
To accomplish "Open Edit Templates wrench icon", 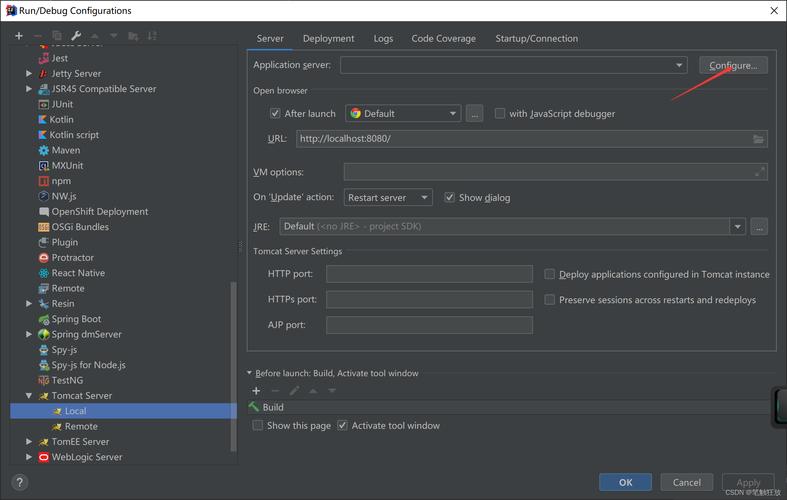I will click(76, 36).
